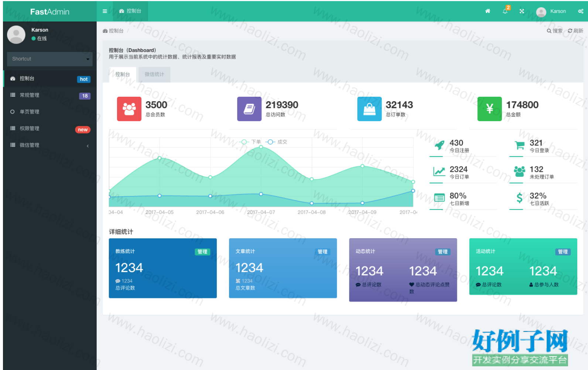Toggle the 下单 series in chart legend

click(x=250, y=142)
